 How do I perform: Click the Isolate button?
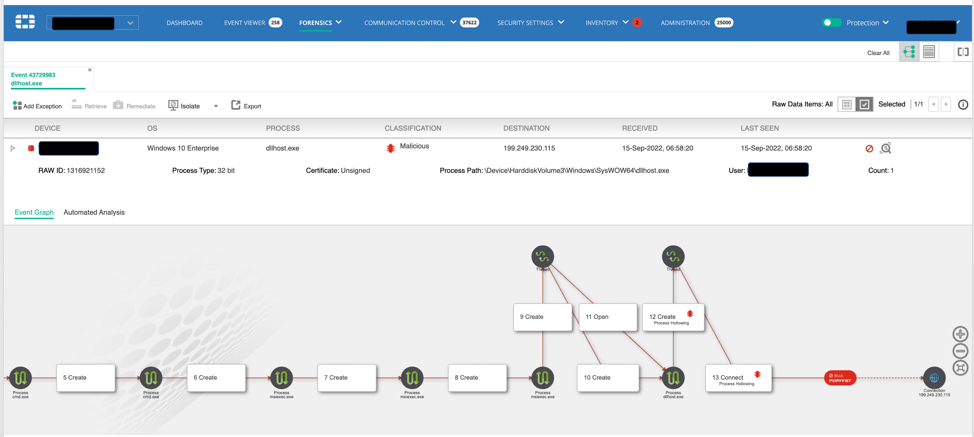[184, 106]
